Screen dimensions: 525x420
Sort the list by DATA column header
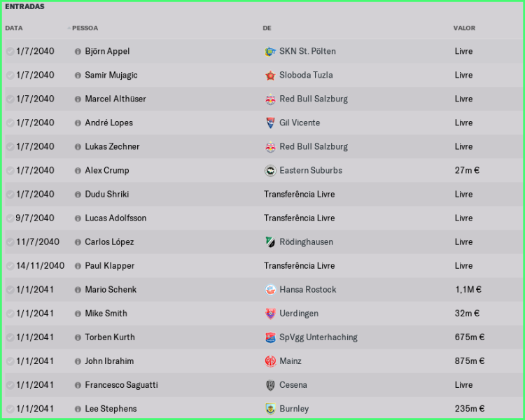point(14,28)
